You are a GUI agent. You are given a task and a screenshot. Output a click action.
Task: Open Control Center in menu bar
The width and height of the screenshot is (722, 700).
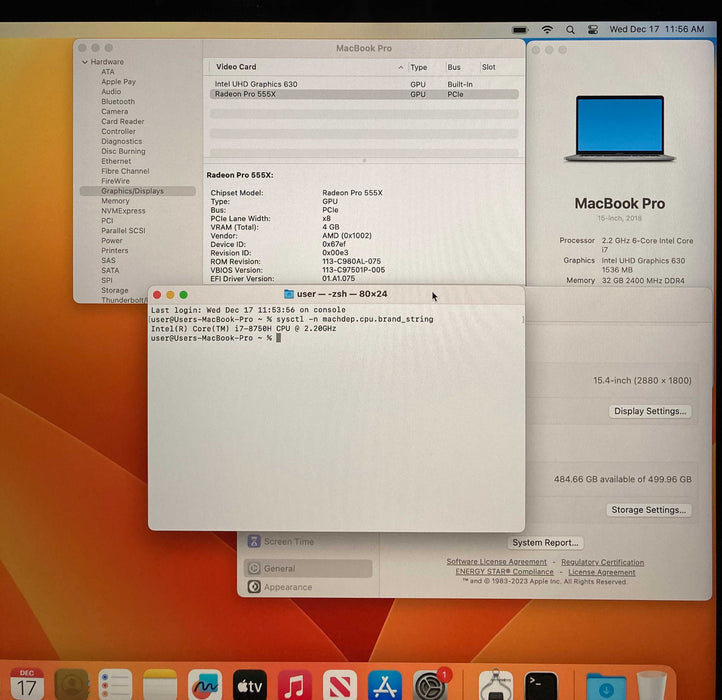[593, 29]
